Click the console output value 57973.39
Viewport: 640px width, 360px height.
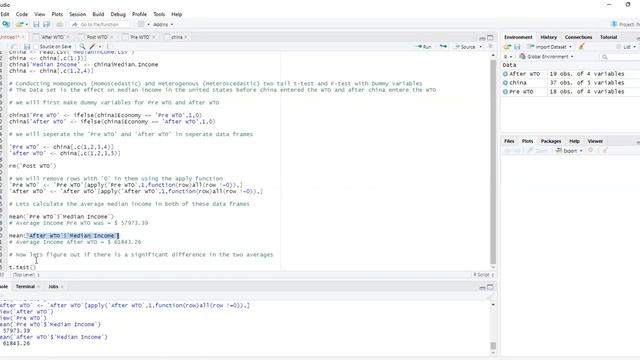click(x=16, y=331)
